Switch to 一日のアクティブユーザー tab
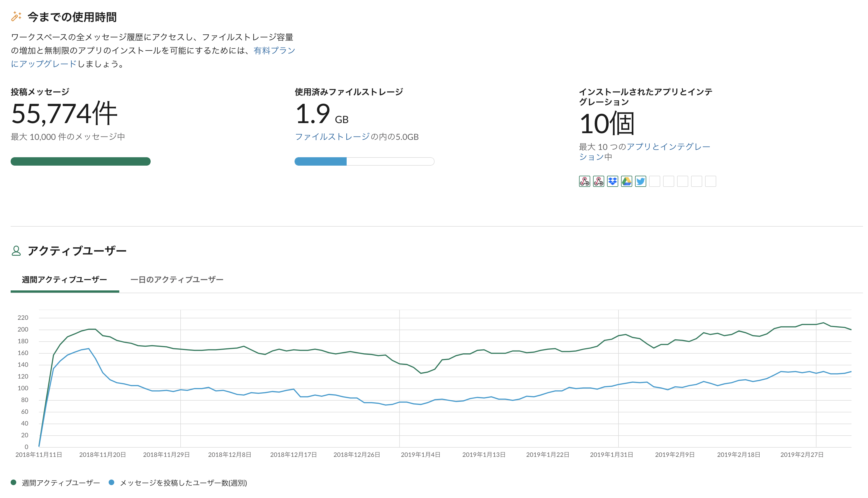Viewport: 868px width, 498px height. [177, 280]
